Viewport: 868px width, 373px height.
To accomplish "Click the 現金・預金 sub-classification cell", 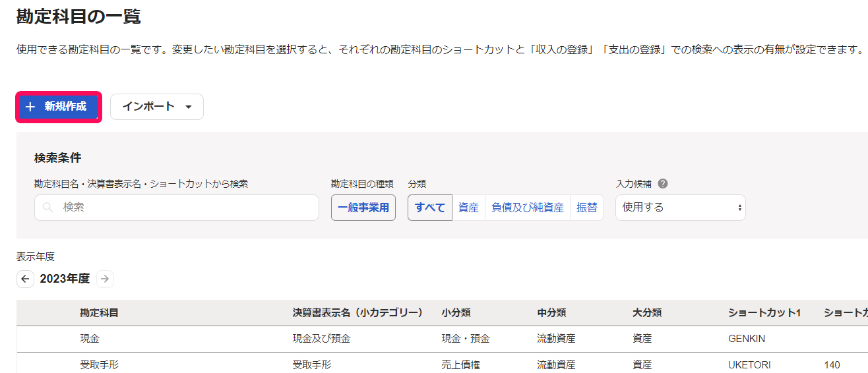I will tap(466, 339).
